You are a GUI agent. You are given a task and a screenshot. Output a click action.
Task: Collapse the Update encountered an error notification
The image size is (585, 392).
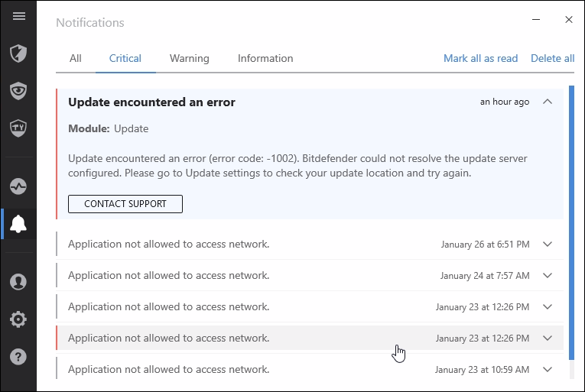[548, 102]
